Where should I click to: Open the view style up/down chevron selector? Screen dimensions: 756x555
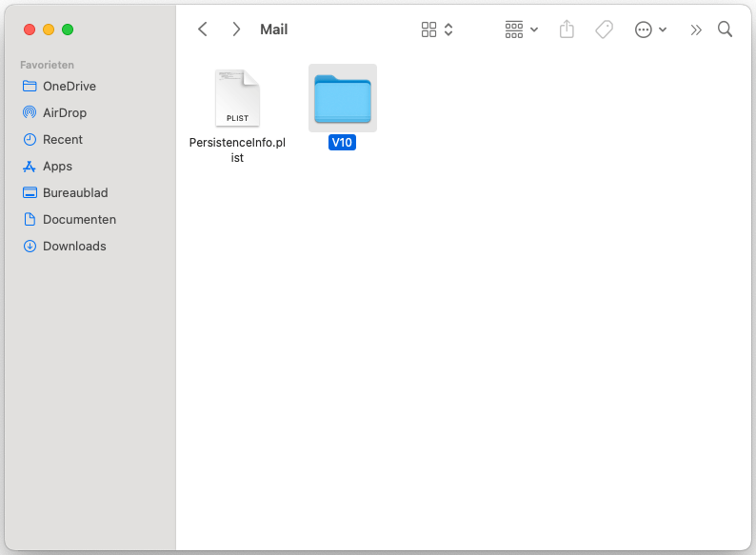[x=448, y=30]
